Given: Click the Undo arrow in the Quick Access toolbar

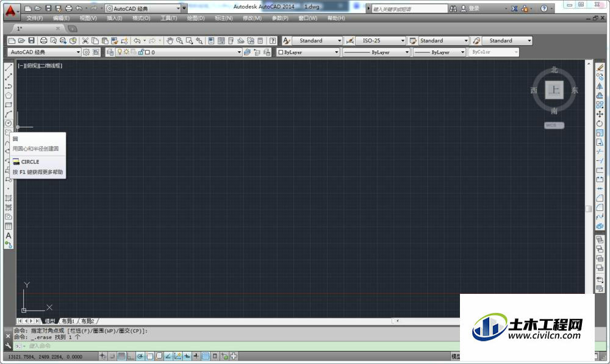Looking at the screenshot, I should (79, 8).
